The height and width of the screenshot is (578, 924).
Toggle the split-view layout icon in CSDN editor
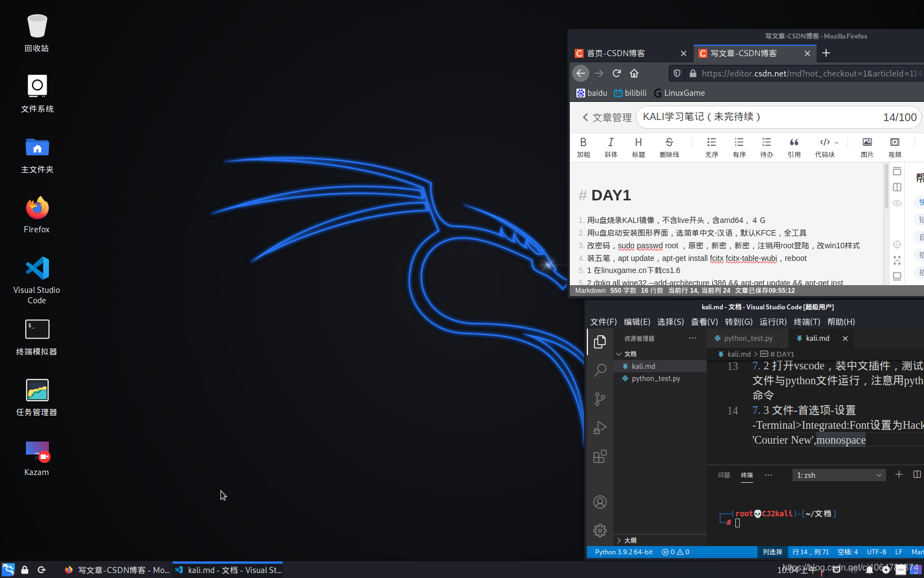point(897,187)
